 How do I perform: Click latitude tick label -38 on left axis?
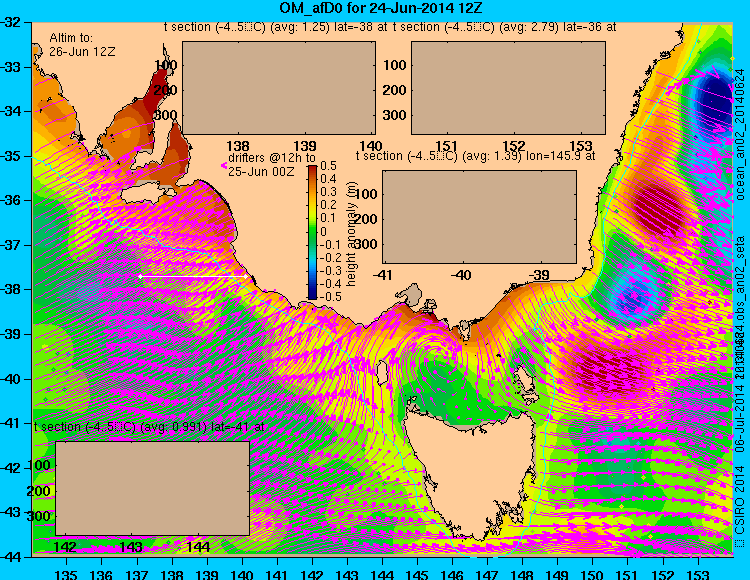click(x=11, y=289)
